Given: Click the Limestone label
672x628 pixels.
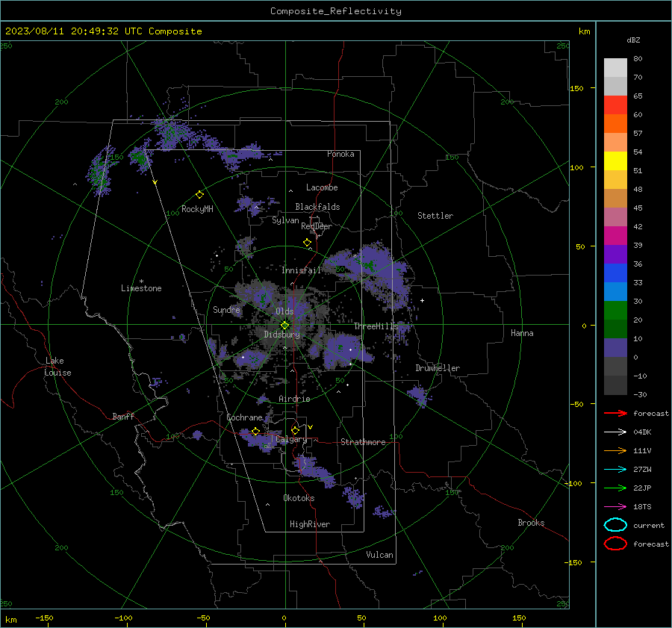Looking at the screenshot, I should point(141,288).
